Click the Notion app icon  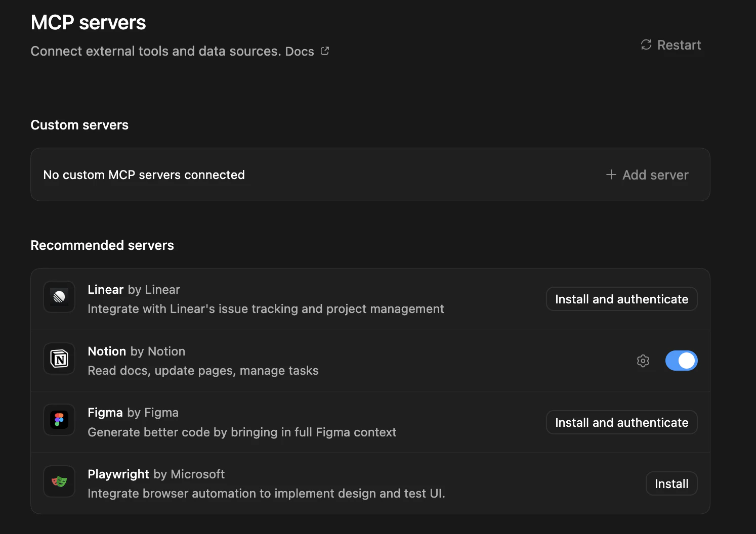pyautogui.click(x=59, y=359)
